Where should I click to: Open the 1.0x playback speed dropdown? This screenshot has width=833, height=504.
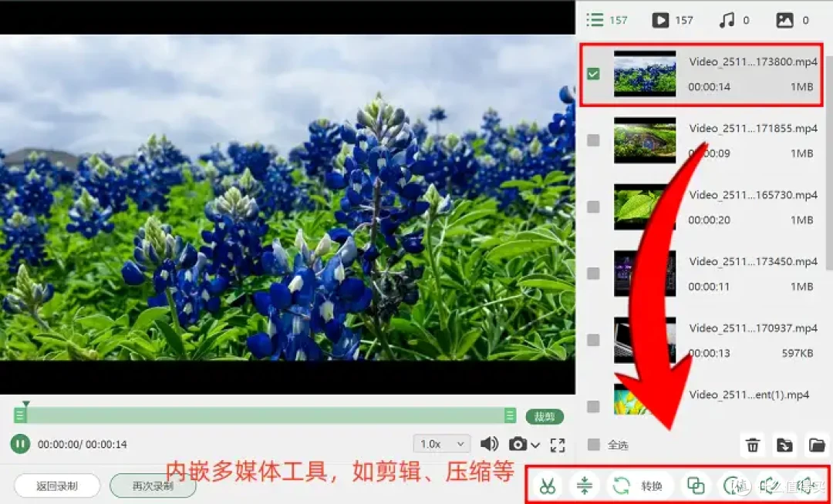coord(441,444)
